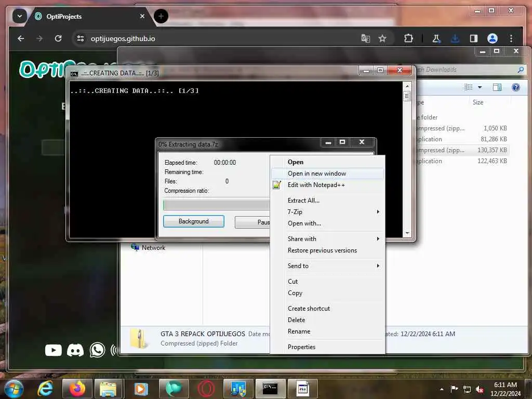Open Chrome Labs flask icon
Screen dimensions: 532x399
[436, 38]
